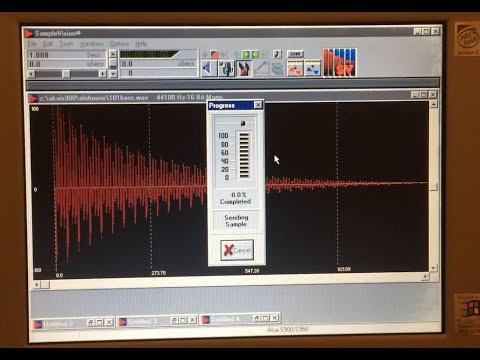Move the horizontal slider under time fields
The width and height of the screenshot is (480, 360).
66,74
